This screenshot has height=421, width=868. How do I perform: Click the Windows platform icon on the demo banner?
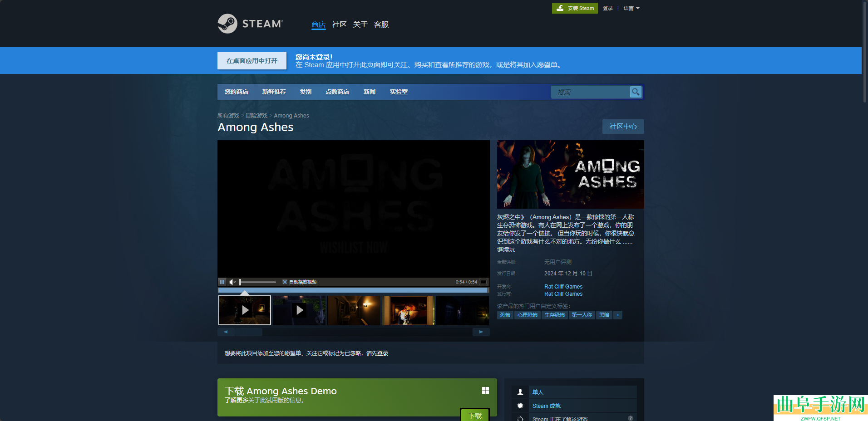485,391
